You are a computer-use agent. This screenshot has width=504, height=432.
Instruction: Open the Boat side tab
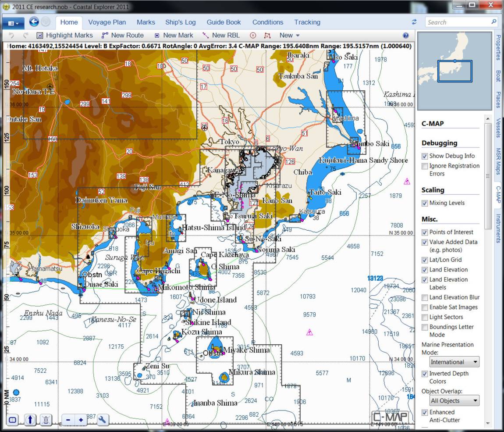coord(498,76)
